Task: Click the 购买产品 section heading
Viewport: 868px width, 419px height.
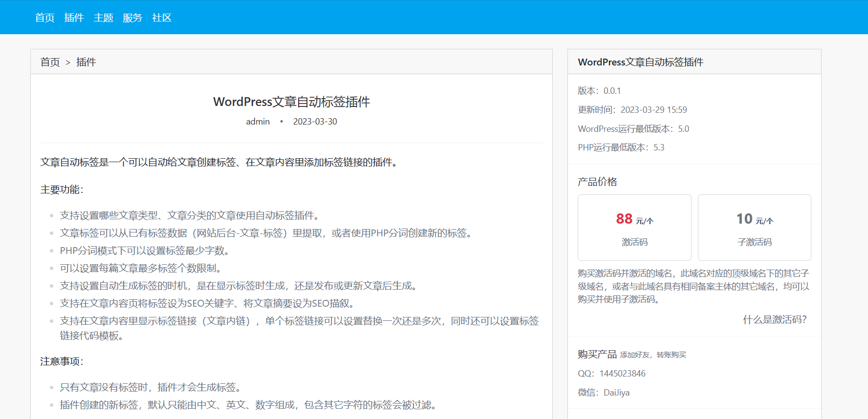Action: [597, 354]
